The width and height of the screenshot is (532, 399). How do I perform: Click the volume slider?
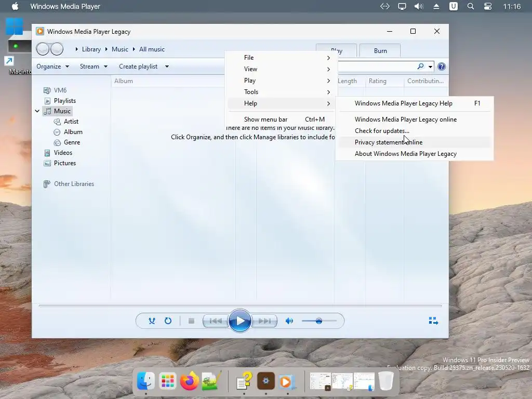click(x=319, y=321)
